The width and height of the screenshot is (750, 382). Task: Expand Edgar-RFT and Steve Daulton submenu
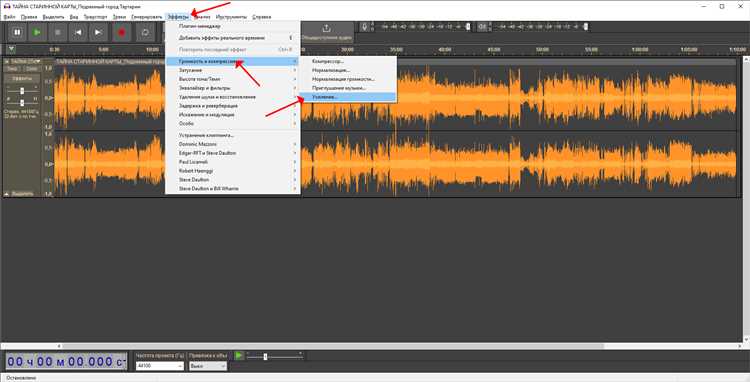pos(233,153)
